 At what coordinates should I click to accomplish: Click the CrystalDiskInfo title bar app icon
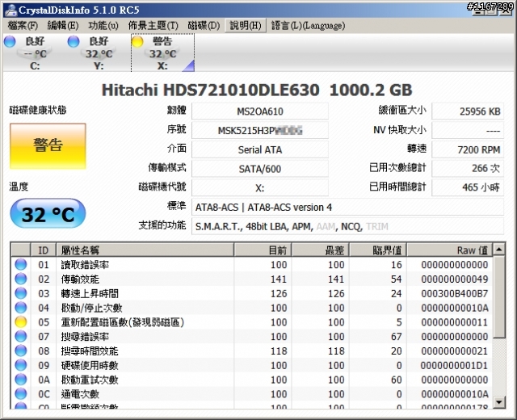click(11, 10)
